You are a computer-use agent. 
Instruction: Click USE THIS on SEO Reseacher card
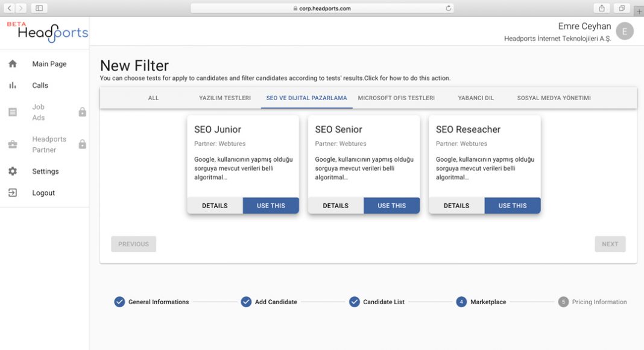(513, 205)
